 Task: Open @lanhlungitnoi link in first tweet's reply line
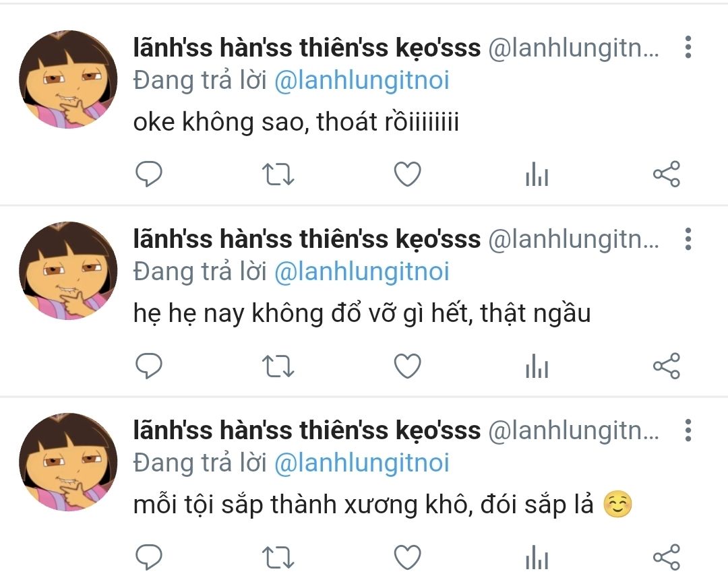361,81
